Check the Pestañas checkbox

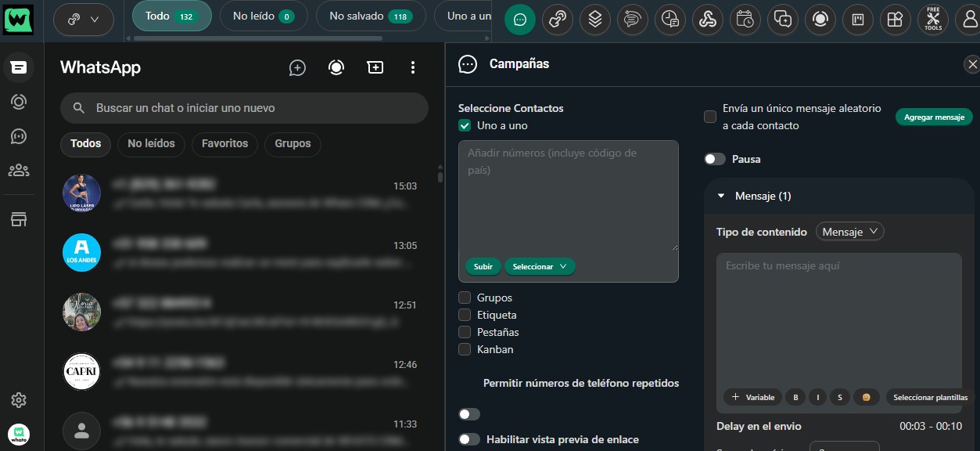coord(465,332)
